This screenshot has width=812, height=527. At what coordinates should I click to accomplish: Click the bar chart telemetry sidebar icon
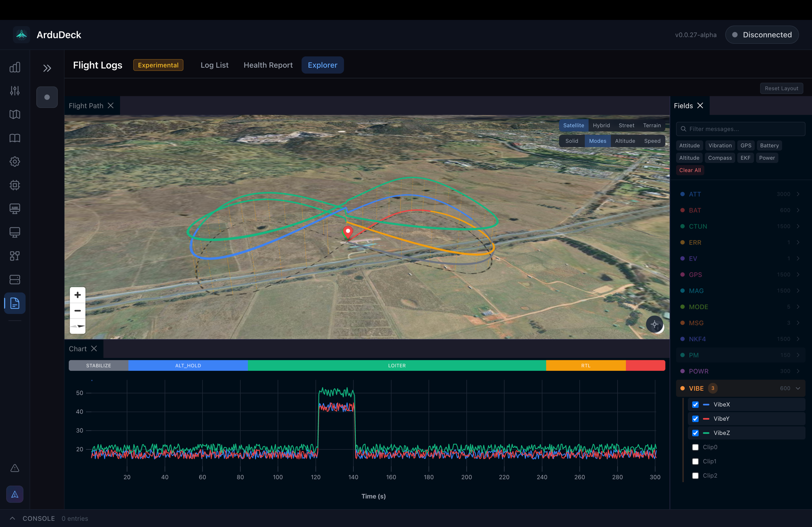pos(15,67)
